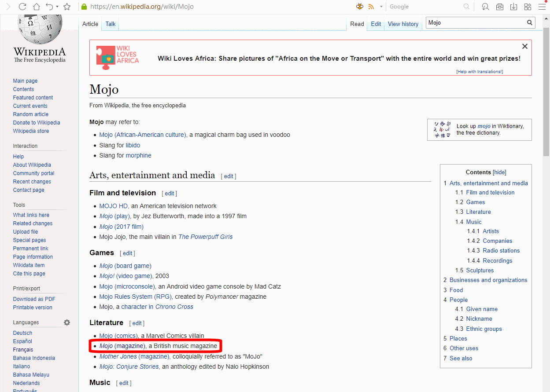Jump to 4.3 Ethnic groups in Contents
The image size is (550, 392).
(x=479, y=329)
